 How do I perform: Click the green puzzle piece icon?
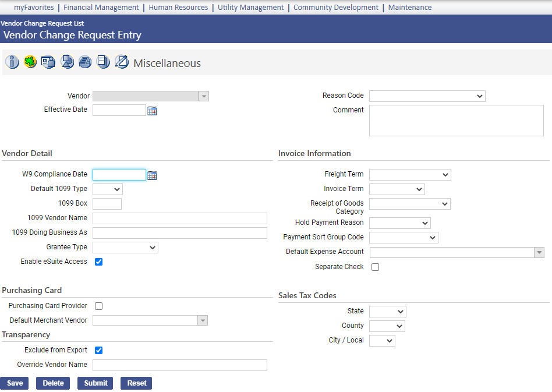[30, 62]
